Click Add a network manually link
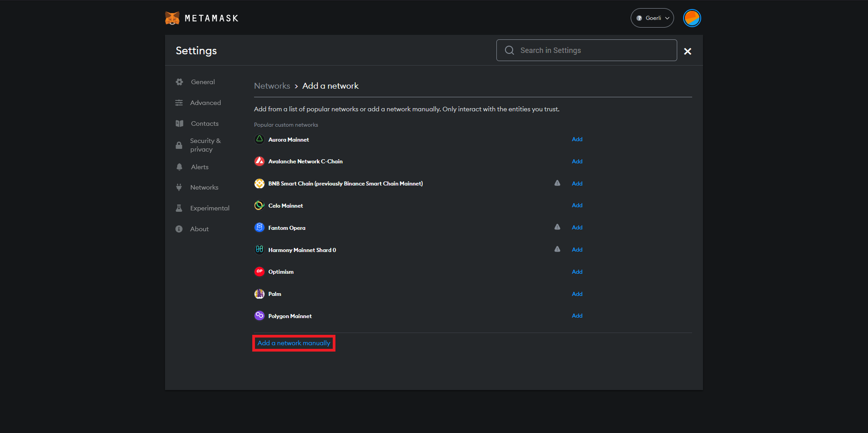This screenshot has width=868, height=433. click(x=294, y=343)
